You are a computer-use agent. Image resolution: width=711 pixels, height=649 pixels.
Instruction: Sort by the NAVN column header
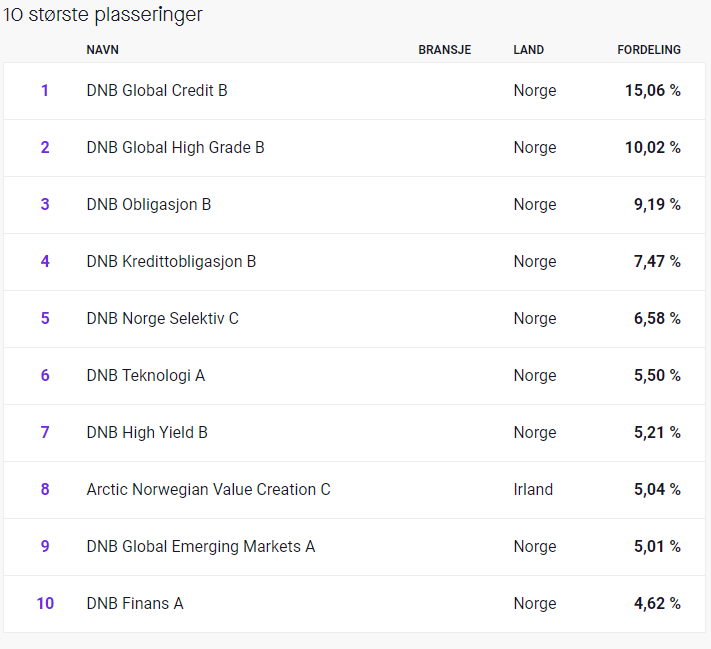(x=102, y=50)
